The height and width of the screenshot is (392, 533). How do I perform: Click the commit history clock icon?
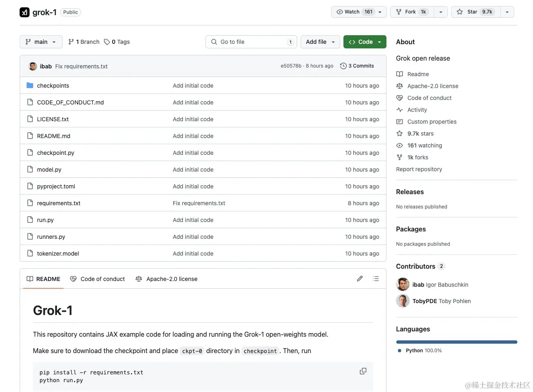343,66
